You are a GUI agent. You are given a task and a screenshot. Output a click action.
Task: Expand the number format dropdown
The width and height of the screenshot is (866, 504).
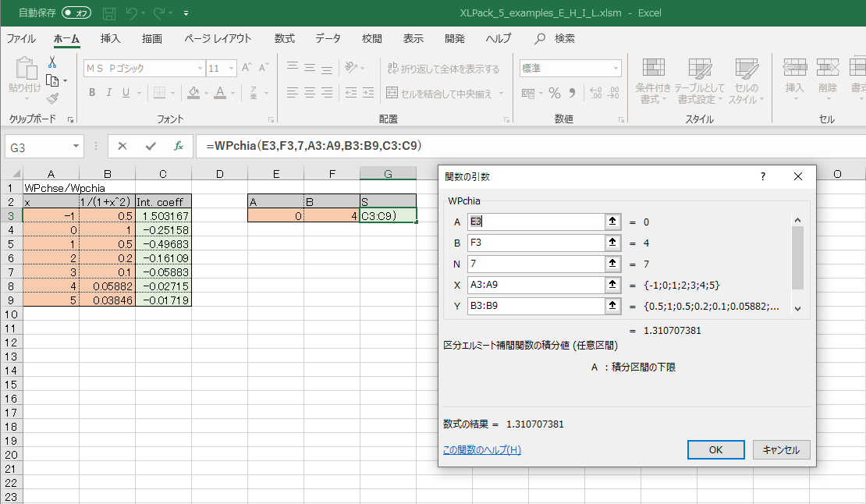tap(615, 69)
